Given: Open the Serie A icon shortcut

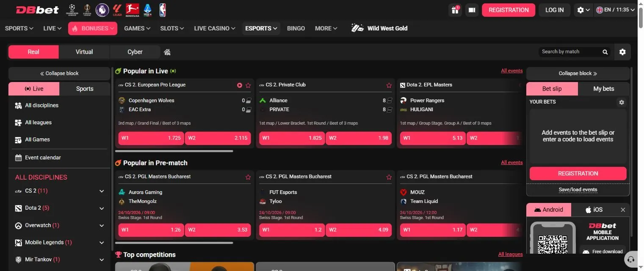Looking at the screenshot, I should [x=147, y=10].
